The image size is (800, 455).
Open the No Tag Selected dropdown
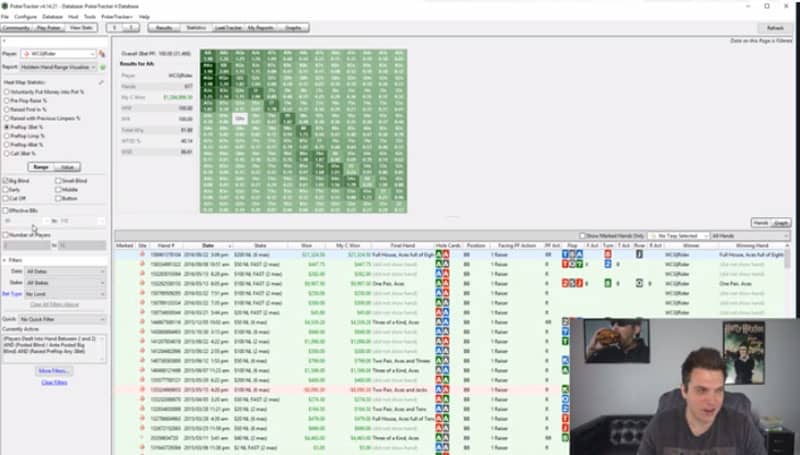[x=679, y=236]
